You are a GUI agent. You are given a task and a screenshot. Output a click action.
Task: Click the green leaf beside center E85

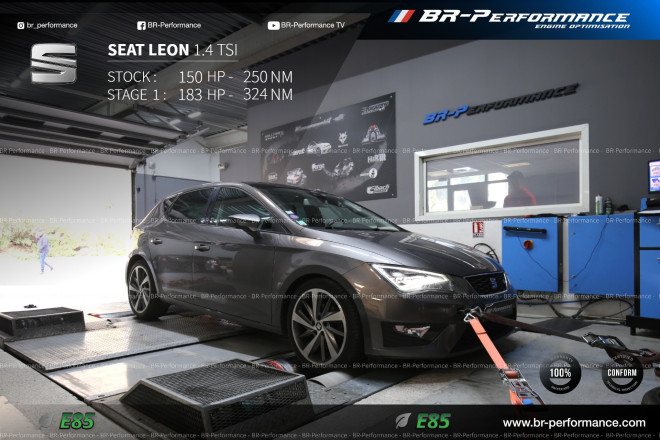pos(403,421)
